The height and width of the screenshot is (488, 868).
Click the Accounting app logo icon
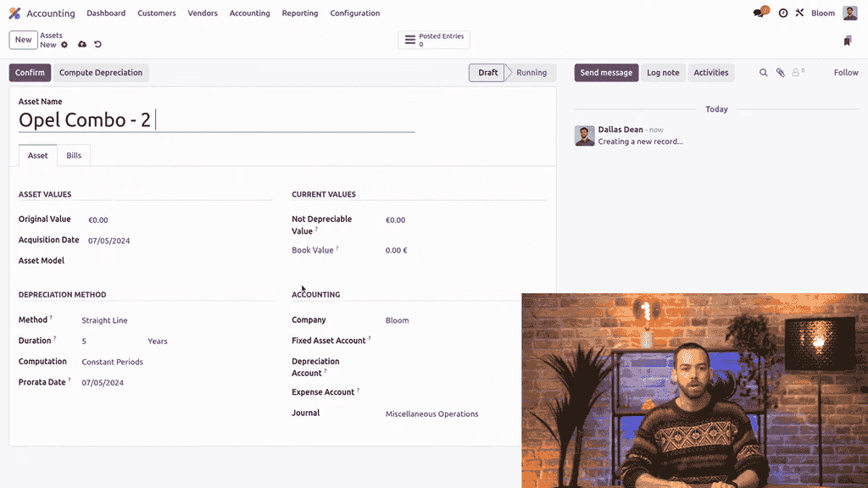pos(14,14)
